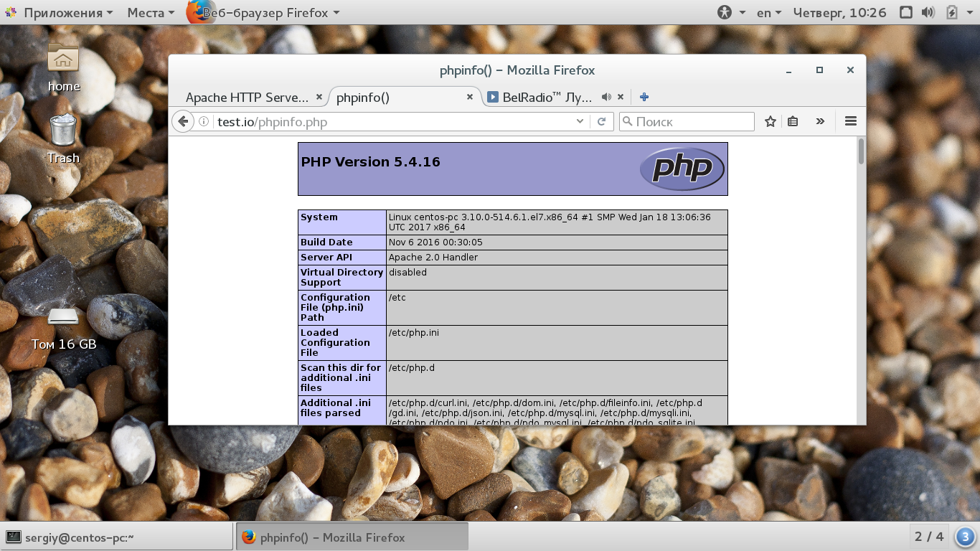Click the PHP logo image
The width and height of the screenshot is (980, 551).
(682, 169)
